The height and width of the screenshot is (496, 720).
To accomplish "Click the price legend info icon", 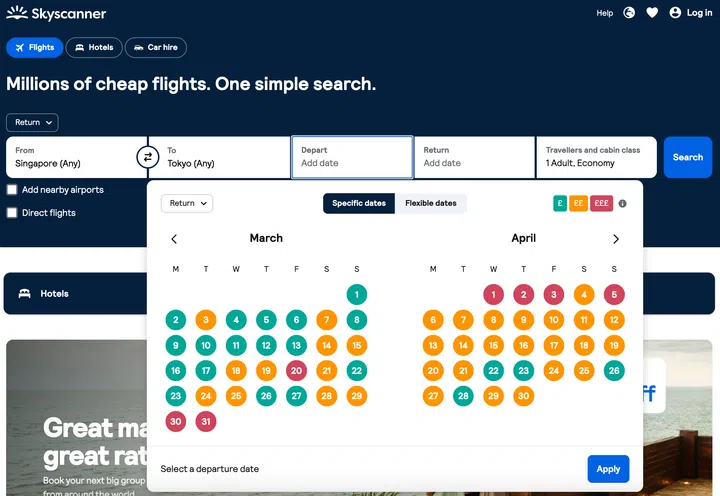I will pyautogui.click(x=622, y=204).
